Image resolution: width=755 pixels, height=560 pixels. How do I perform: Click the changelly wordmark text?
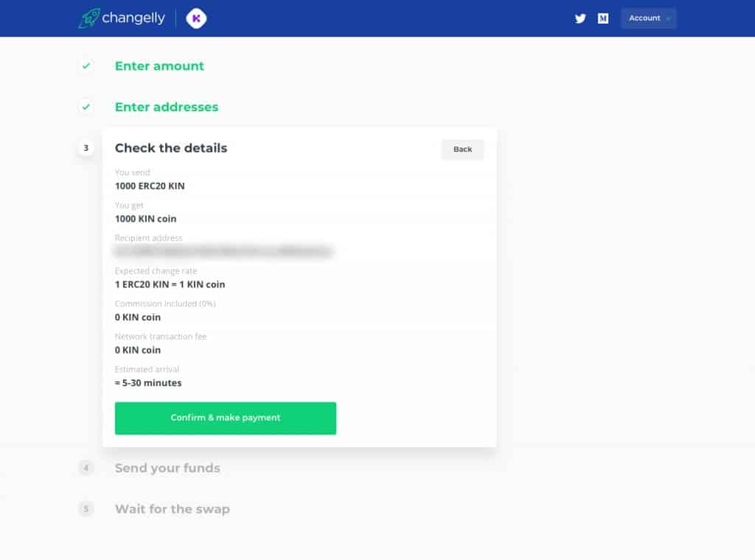click(x=133, y=18)
